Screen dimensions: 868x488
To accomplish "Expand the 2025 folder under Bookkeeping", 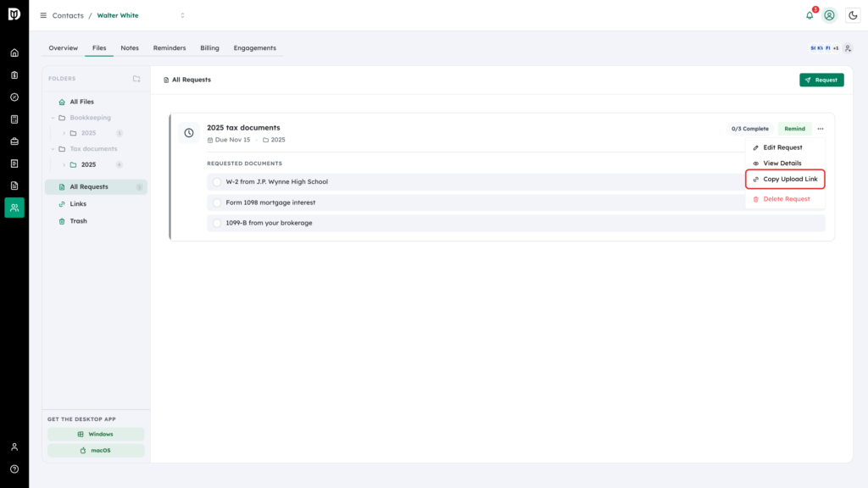I will coord(64,133).
